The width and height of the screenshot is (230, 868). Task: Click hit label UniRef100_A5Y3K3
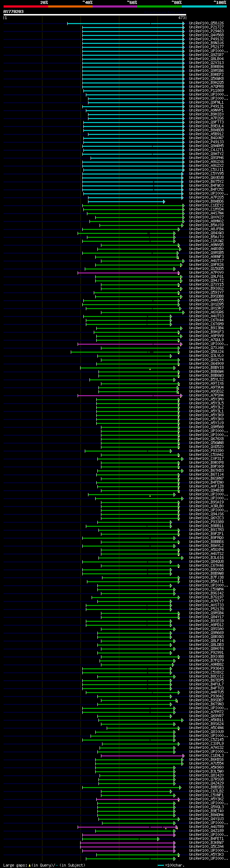(x=206, y=854)
